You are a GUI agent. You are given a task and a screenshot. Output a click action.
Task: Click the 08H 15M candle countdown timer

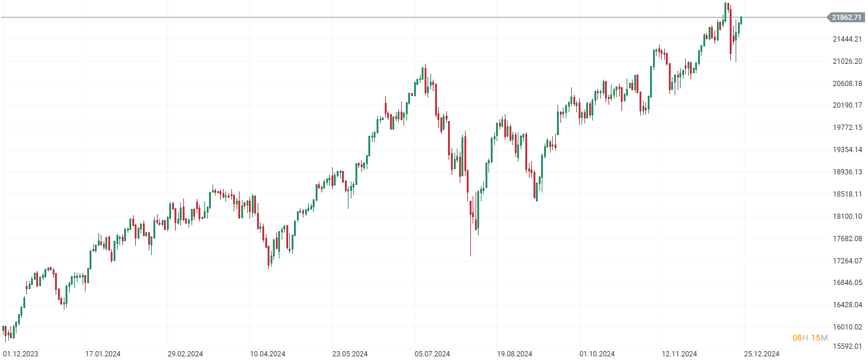810,338
